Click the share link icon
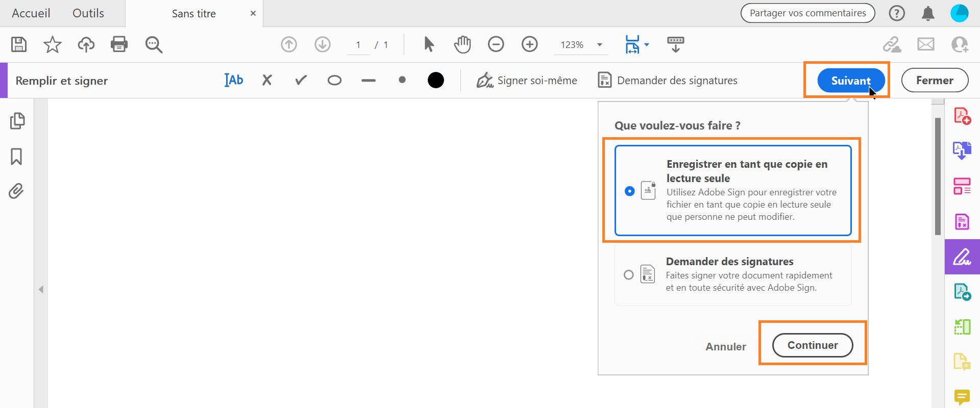 click(892, 45)
